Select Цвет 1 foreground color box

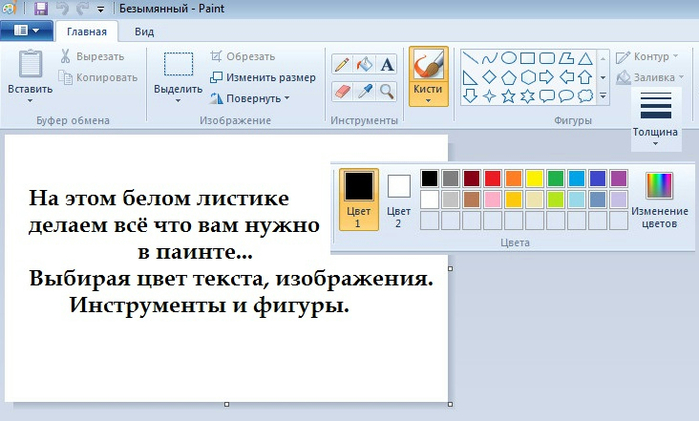coord(359,199)
